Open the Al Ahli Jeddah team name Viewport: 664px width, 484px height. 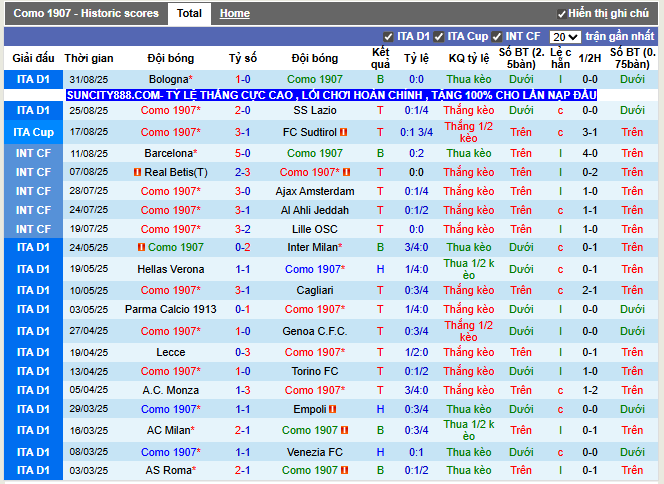315,210
